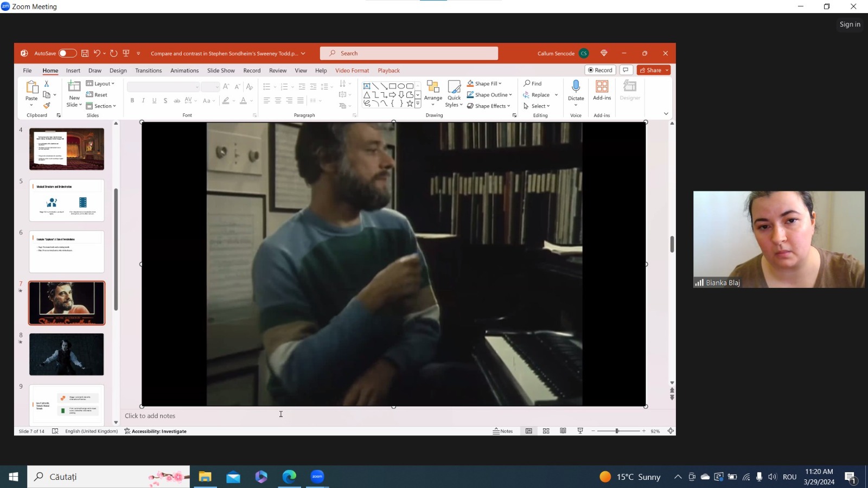Click Normal view icon in status bar

pos(529,431)
